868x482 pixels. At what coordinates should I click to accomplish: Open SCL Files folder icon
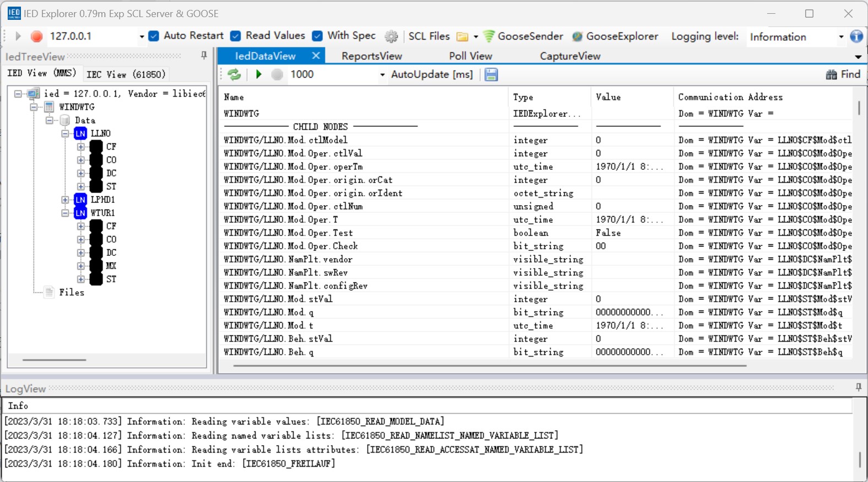pyautogui.click(x=462, y=36)
